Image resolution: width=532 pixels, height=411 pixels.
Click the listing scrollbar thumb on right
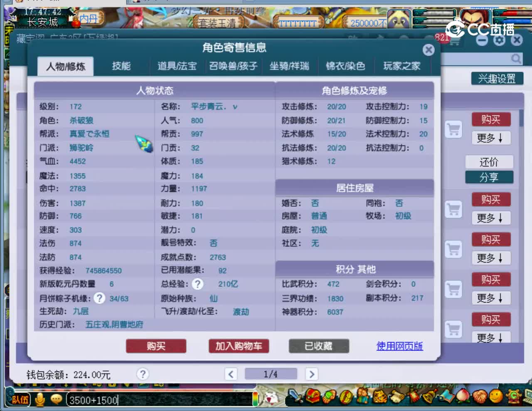(521, 119)
